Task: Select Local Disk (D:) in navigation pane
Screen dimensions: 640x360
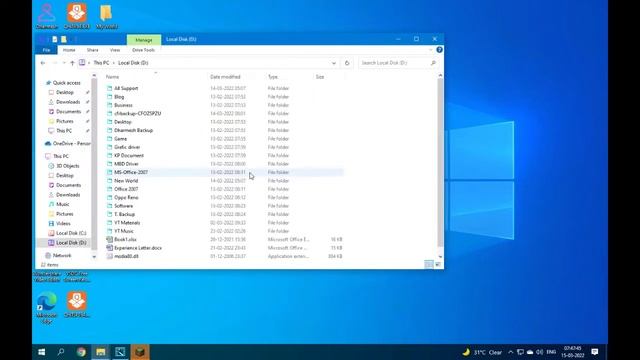Action: point(71,242)
